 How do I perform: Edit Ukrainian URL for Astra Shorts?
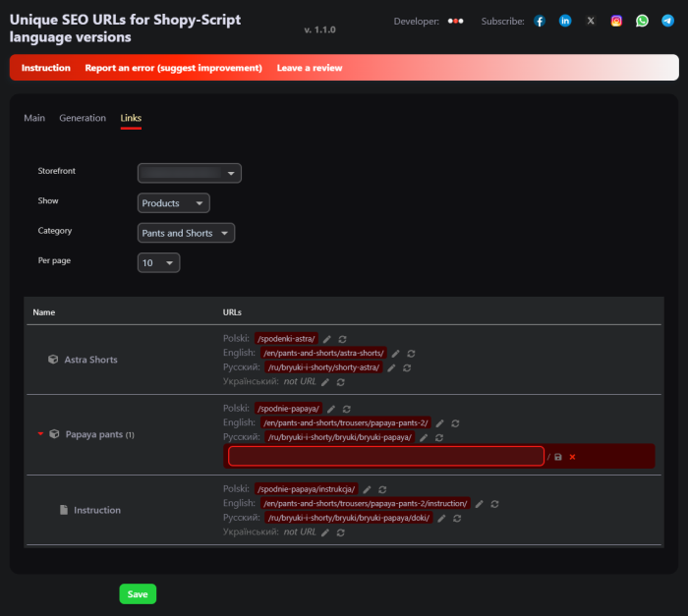(325, 382)
